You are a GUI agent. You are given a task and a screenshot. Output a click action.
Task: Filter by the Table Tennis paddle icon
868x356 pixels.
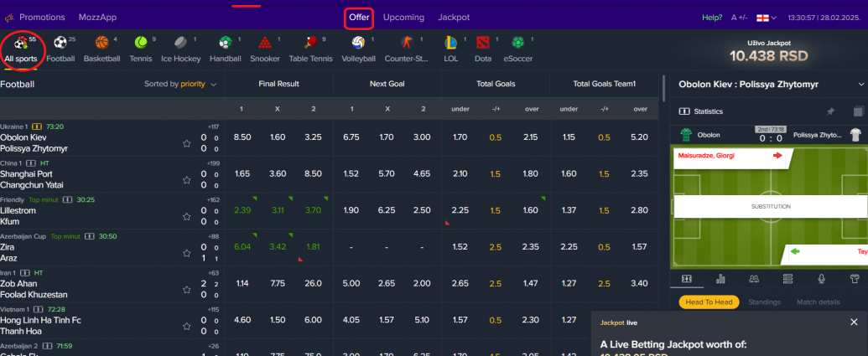click(310, 43)
